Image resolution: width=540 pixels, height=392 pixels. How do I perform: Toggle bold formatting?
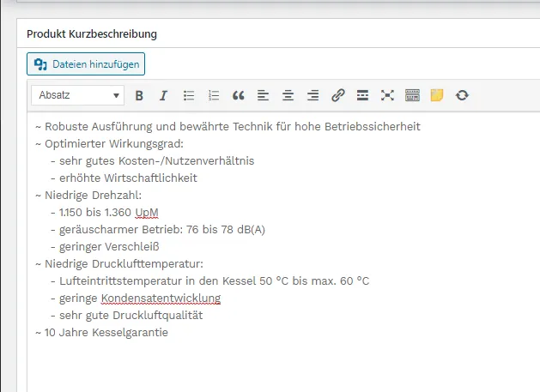[x=139, y=95]
